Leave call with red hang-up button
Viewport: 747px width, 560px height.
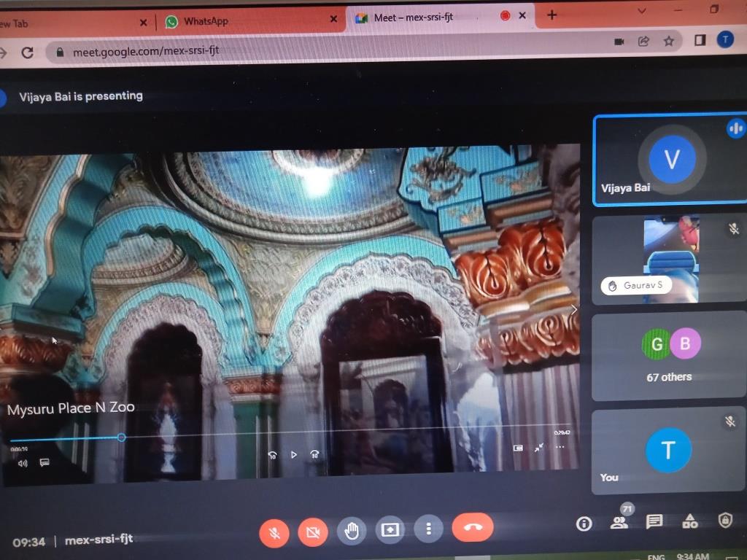click(472, 527)
